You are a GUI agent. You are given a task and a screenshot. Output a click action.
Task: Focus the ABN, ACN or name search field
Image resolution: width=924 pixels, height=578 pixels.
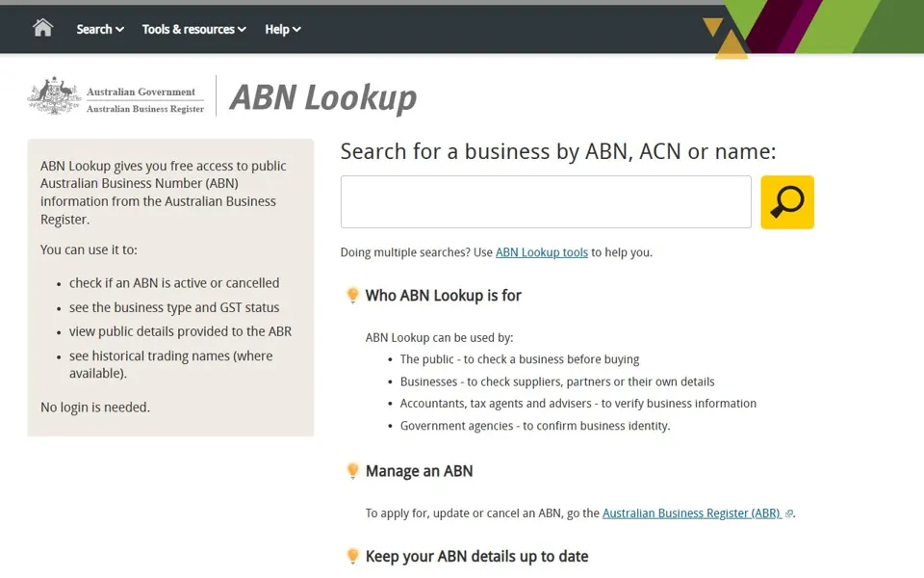pos(546,201)
